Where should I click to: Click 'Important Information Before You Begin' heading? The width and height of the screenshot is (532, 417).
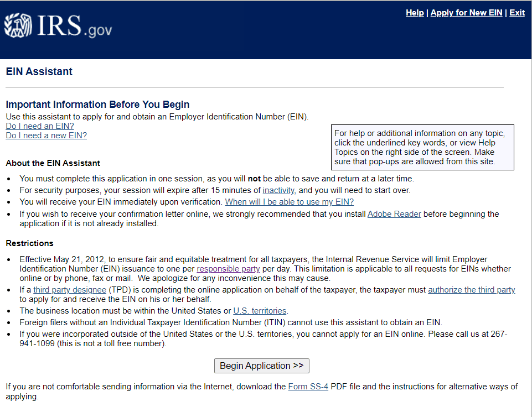pyautogui.click(x=97, y=105)
